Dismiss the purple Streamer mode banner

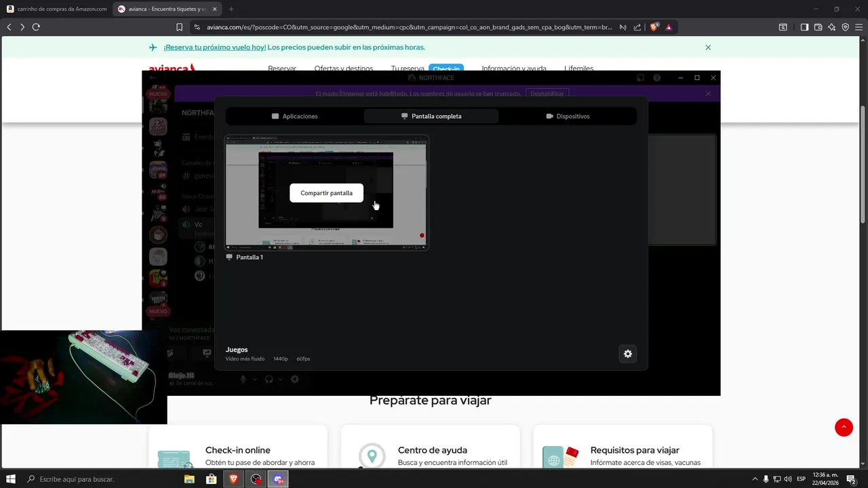click(x=708, y=94)
